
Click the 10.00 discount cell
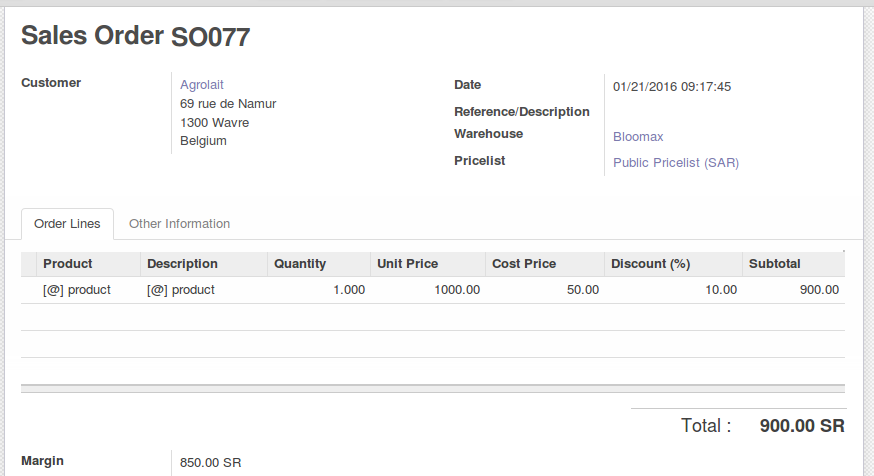tap(673, 290)
